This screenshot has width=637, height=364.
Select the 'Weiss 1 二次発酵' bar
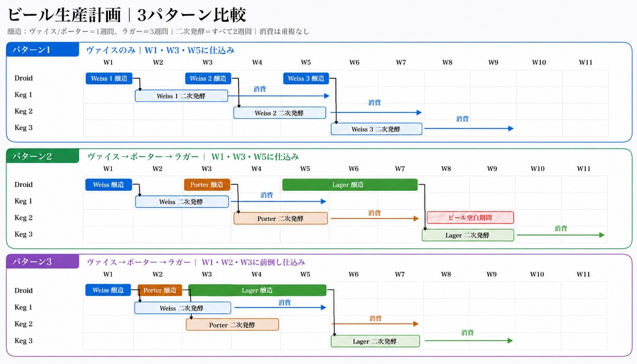pos(181,96)
